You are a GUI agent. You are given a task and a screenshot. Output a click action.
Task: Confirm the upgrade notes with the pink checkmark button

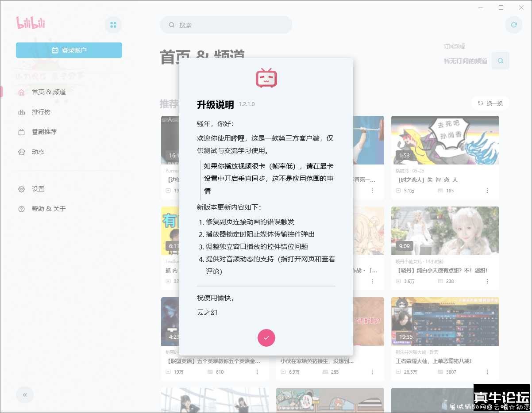point(266,338)
